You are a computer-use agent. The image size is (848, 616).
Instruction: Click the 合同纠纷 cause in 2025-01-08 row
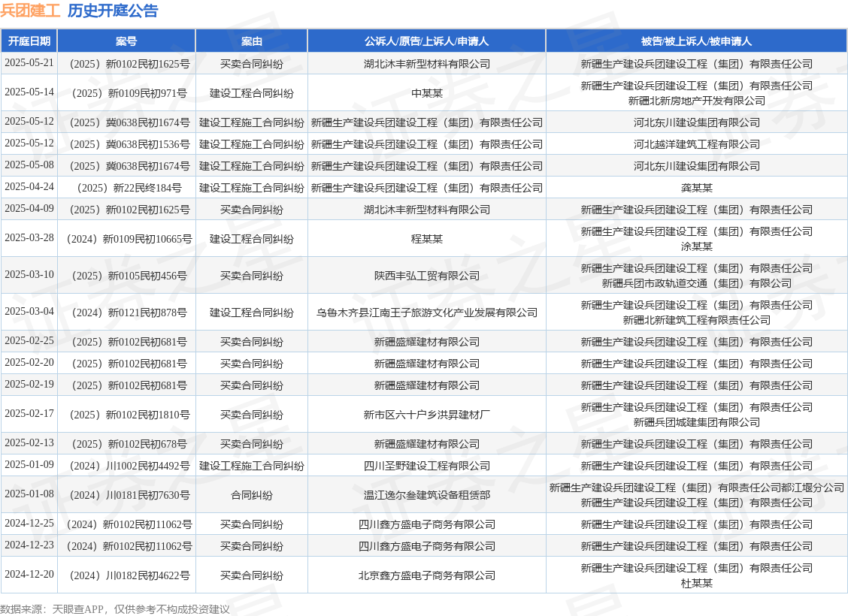click(x=252, y=495)
